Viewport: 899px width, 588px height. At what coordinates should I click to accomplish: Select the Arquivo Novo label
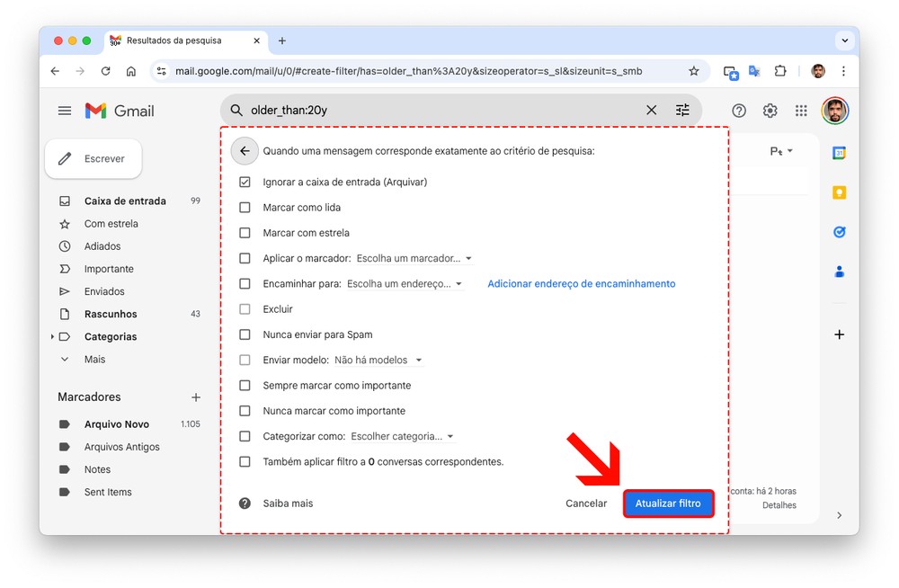click(x=117, y=424)
